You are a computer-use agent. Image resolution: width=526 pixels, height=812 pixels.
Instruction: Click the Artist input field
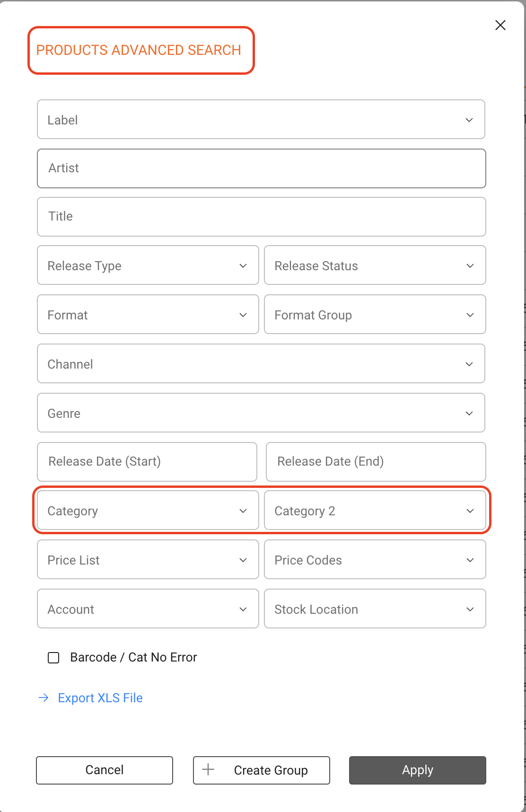[x=262, y=168]
